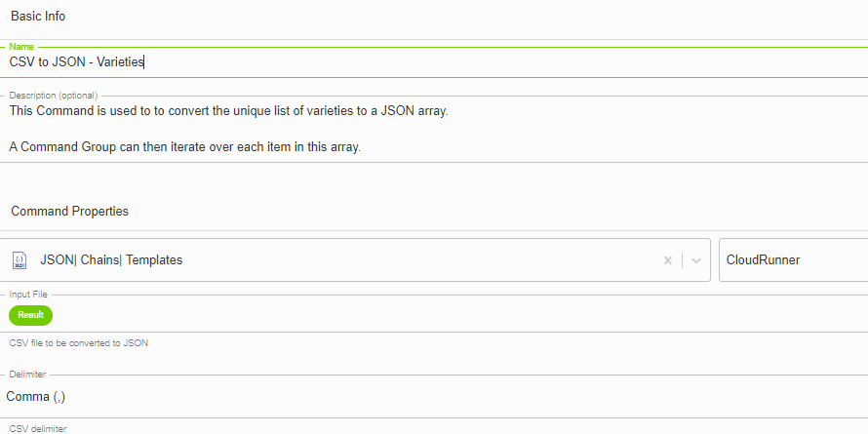Image resolution: width=868 pixels, height=434 pixels.
Task: Expand the command type chevron arrow
Action: tap(696, 260)
